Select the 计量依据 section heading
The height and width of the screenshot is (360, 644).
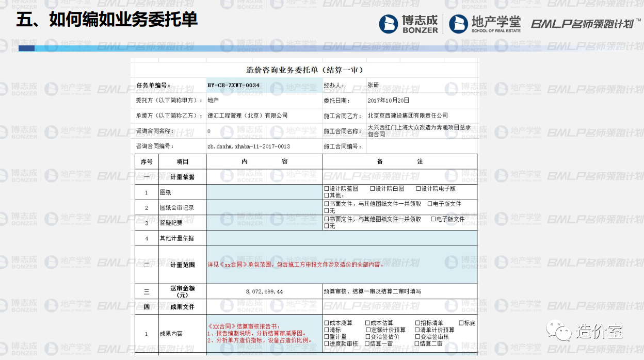click(x=183, y=177)
